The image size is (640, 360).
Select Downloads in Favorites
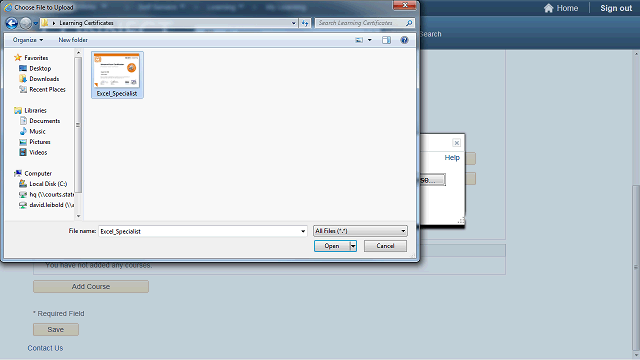pyautogui.click(x=44, y=79)
